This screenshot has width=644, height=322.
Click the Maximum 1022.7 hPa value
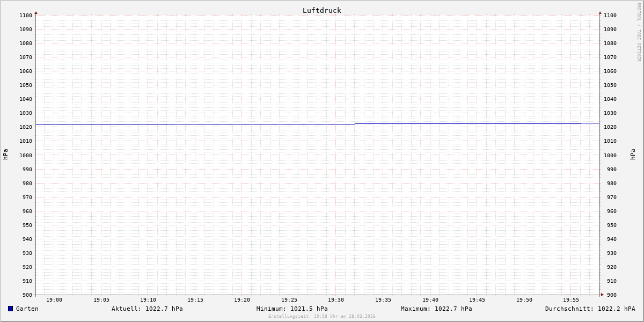click(x=436, y=309)
